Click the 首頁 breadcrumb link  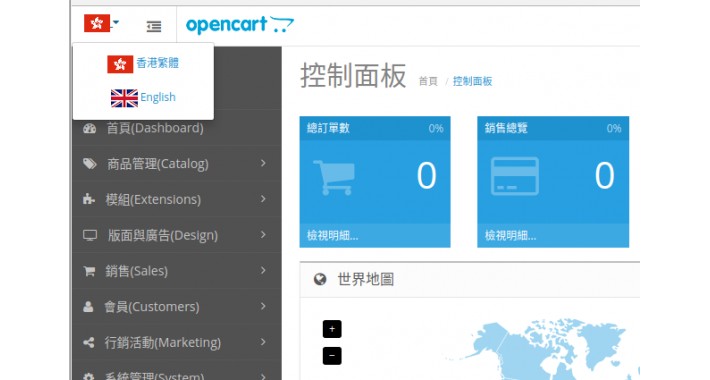(428, 82)
